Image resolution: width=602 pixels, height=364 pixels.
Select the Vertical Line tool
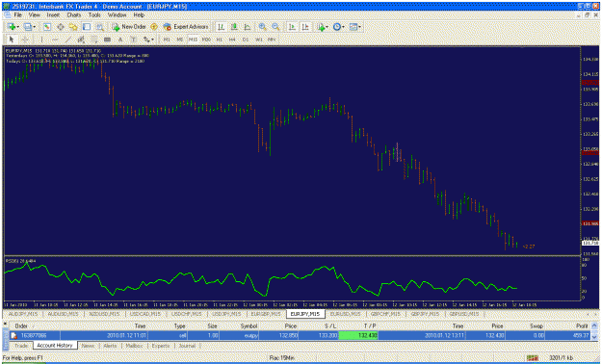(x=41, y=39)
